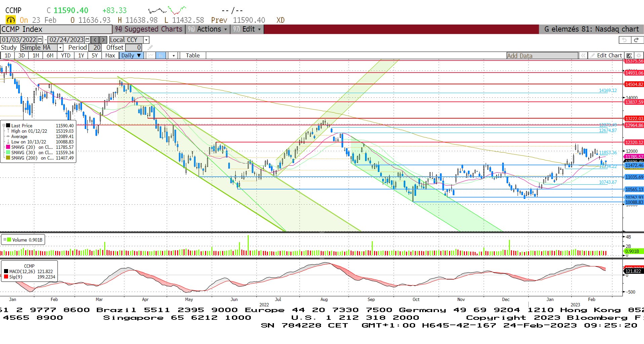Select the candlestick chart type icon
The image size is (644, 344).
pos(161,55)
